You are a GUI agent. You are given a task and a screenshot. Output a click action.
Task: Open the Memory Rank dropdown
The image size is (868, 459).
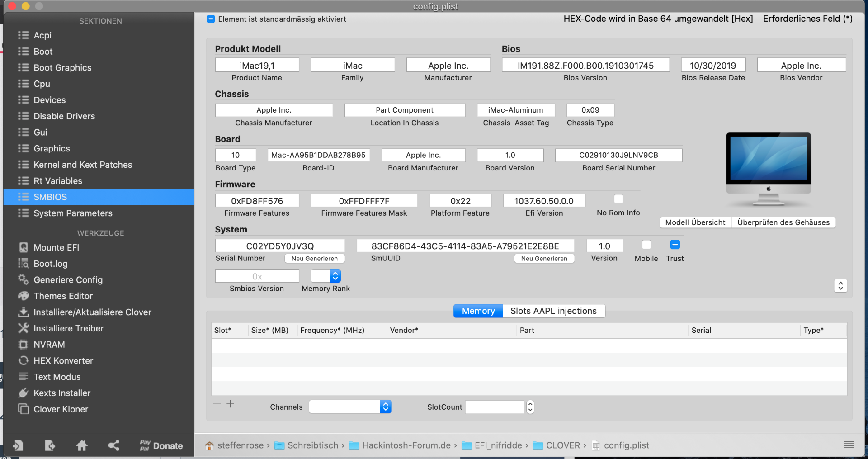point(326,276)
